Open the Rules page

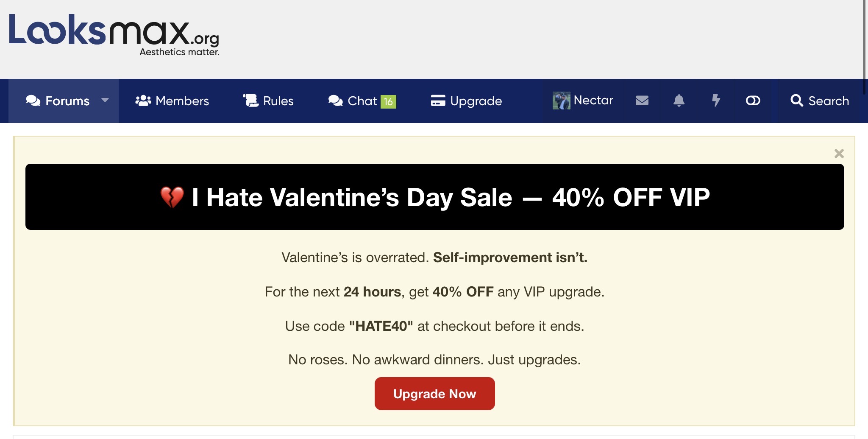[x=278, y=101]
